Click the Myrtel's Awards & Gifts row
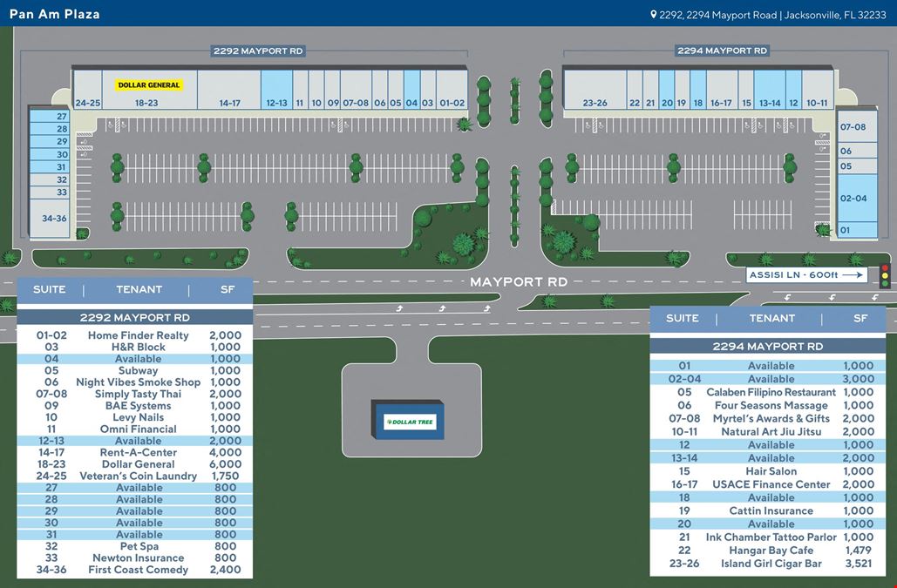Screen dimensions: 897x588 point(768,418)
